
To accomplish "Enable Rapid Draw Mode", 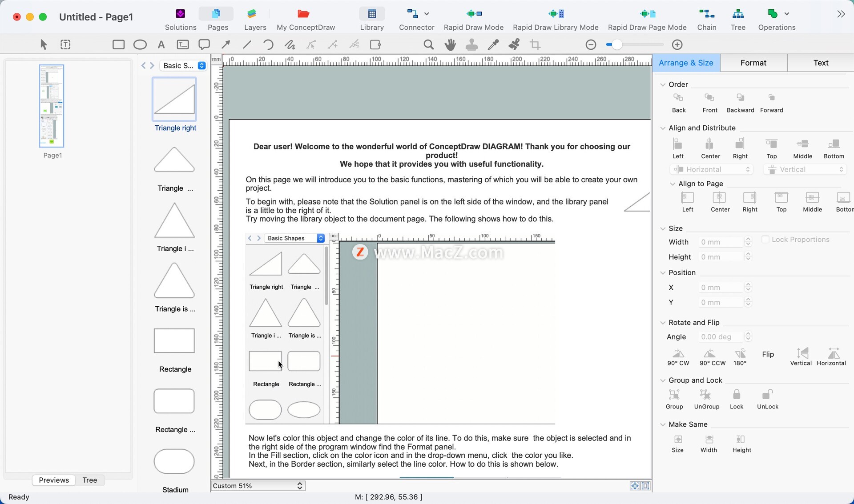I will 474,20.
